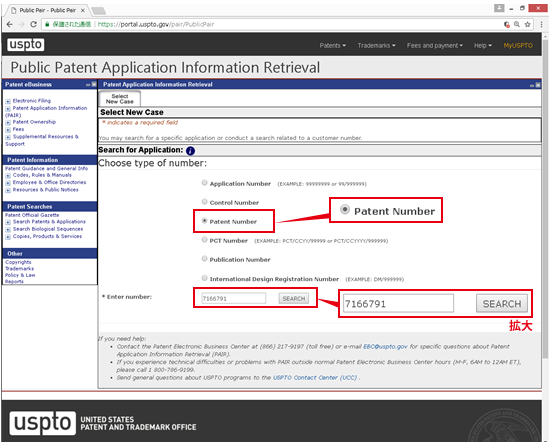Open the Help dropdown menu
This screenshot has width=550, height=442.
point(483,46)
